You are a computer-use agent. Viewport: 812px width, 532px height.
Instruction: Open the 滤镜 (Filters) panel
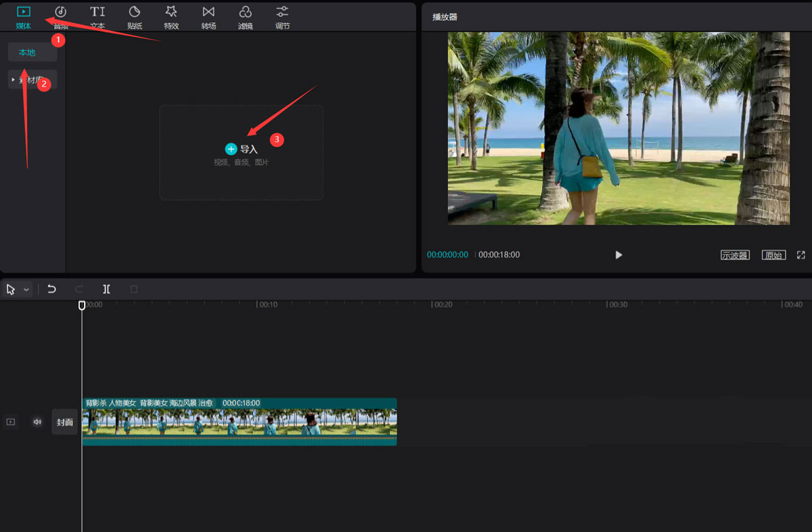click(245, 16)
